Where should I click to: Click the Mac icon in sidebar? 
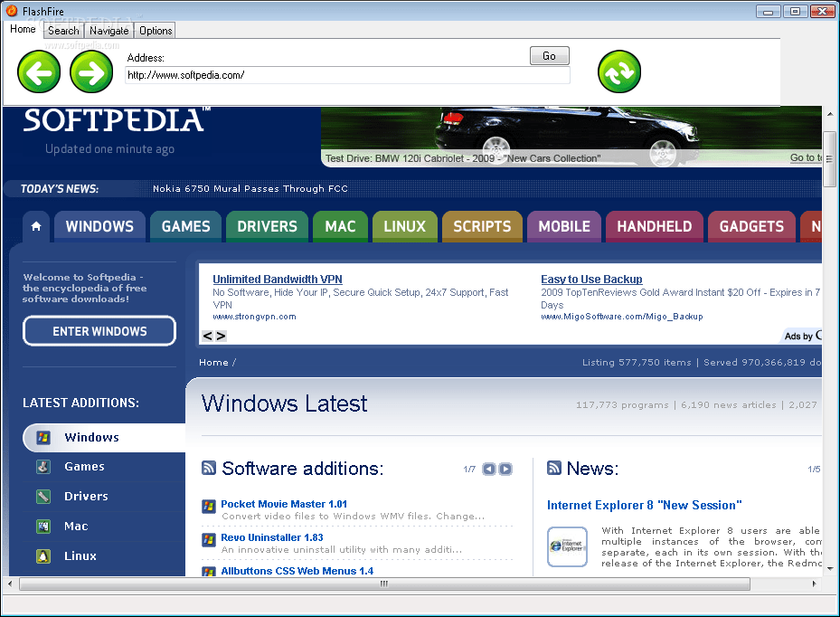click(43, 527)
